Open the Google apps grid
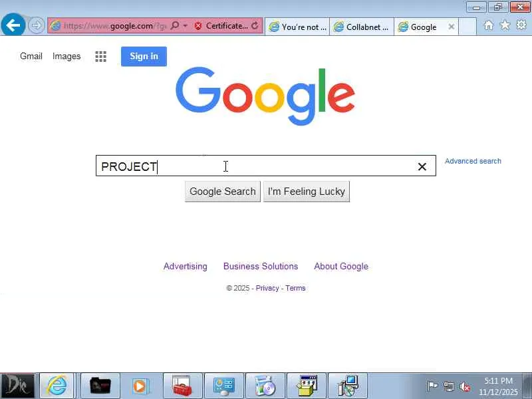 [x=101, y=57]
